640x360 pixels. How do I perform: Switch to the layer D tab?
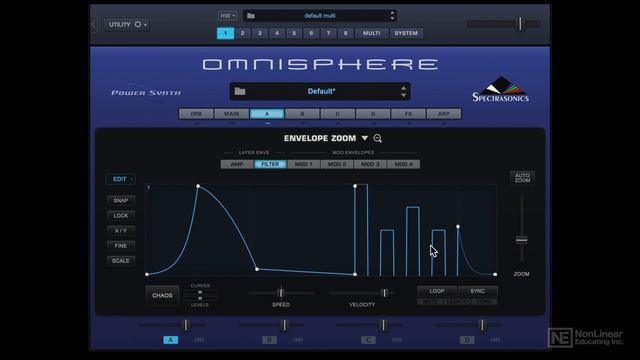373,114
